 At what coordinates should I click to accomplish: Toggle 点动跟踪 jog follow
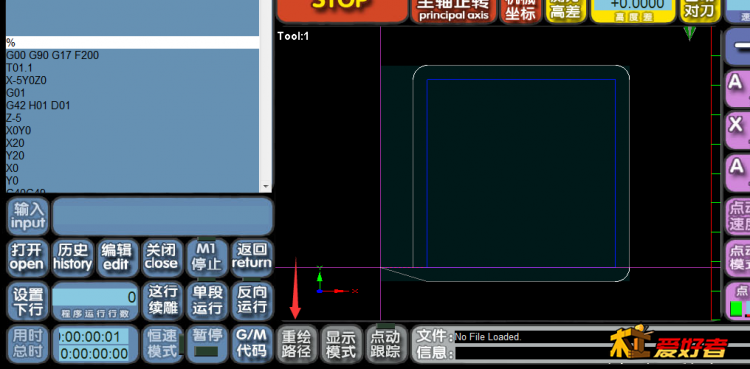(x=386, y=344)
